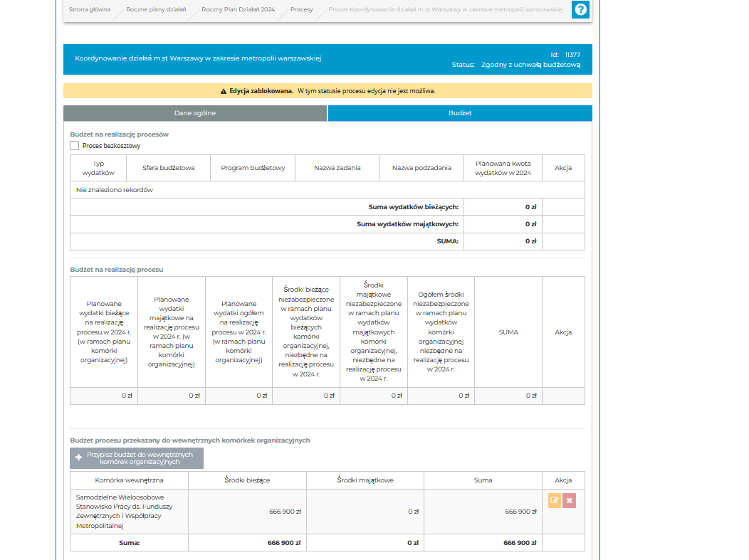Click the warning icon in Edycja zablokowana banner
Viewport: 749px width, 560px height.
[x=224, y=91]
